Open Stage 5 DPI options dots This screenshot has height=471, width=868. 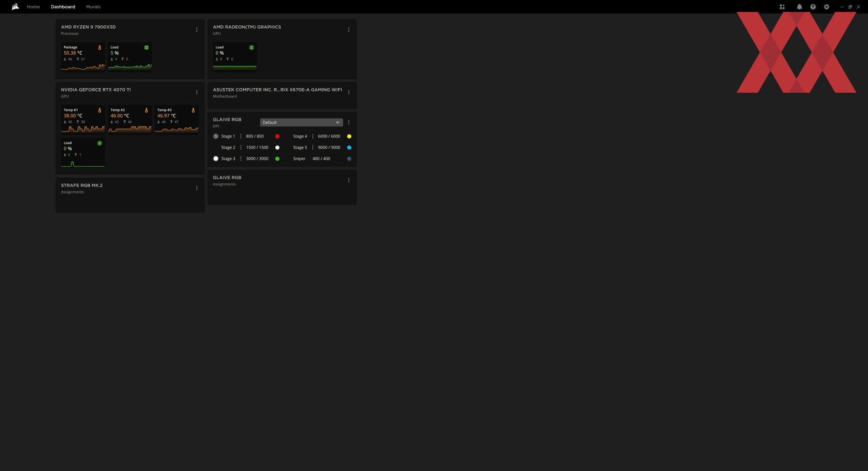(x=312, y=147)
